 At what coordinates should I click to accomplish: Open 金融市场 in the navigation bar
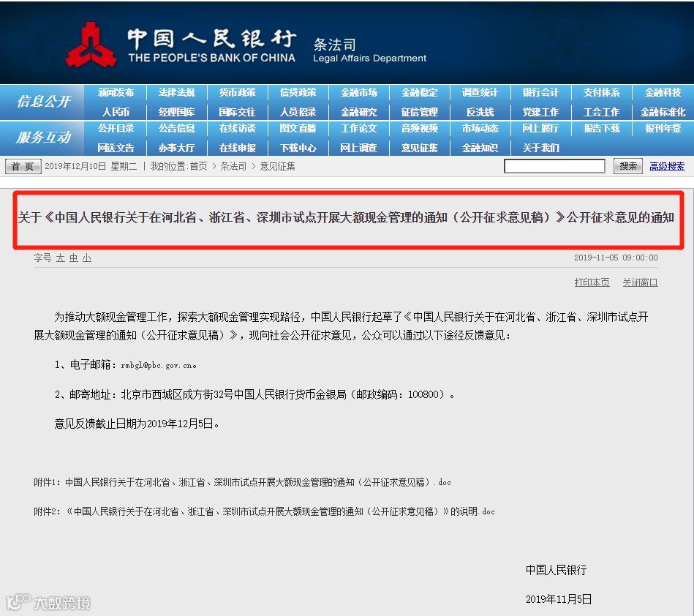tap(358, 93)
